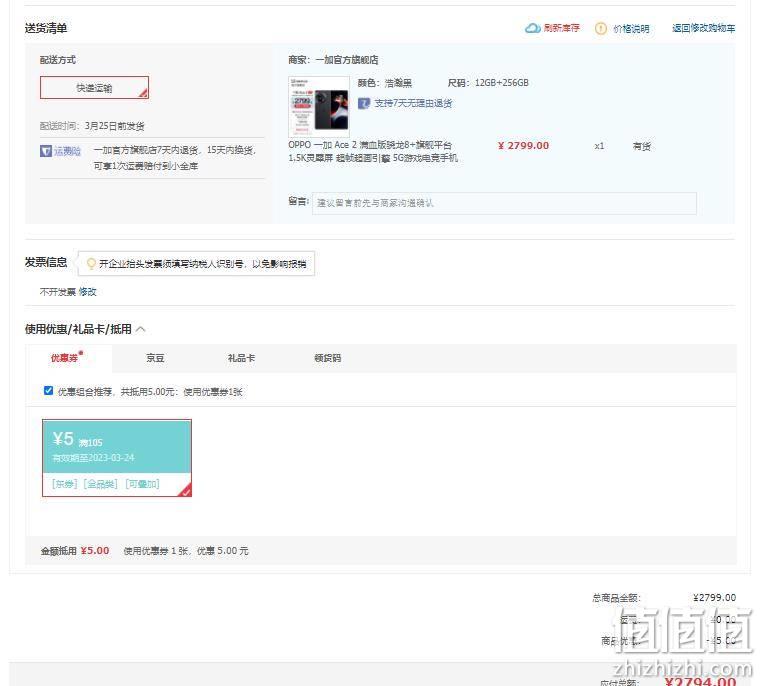Click delivery time 3月25日前发货 text
The image size is (762, 686).
coord(114,126)
